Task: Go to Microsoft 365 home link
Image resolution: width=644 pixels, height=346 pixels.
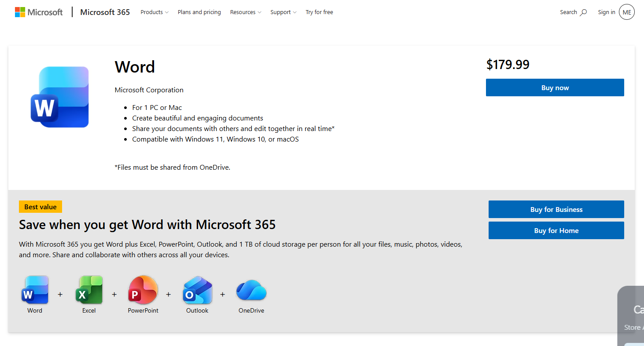Action: pyautogui.click(x=105, y=12)
